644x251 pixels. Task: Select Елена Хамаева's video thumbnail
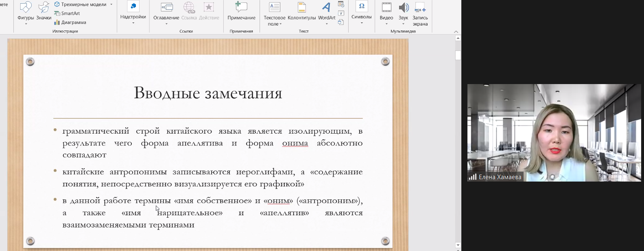554,132
